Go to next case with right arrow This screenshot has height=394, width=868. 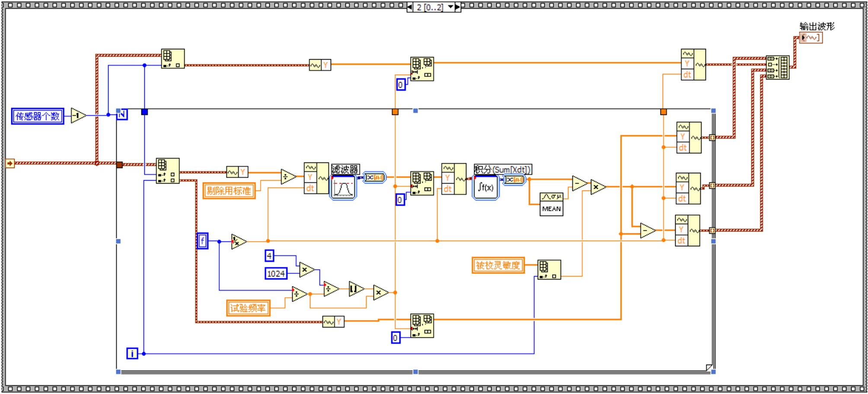pyautogui.click(x=457, y=7)
